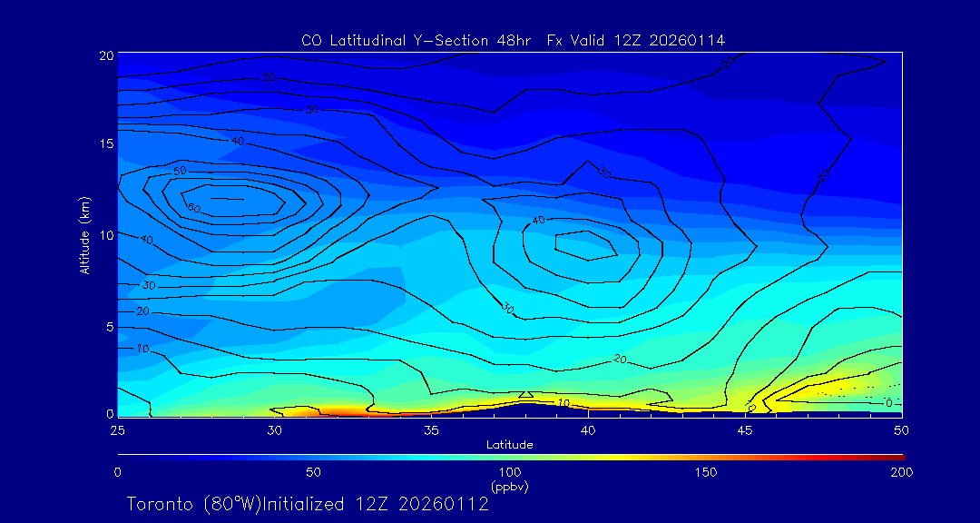Click the triangle location marker near latitude 38

pyautogui.click(x=525, y=394)
